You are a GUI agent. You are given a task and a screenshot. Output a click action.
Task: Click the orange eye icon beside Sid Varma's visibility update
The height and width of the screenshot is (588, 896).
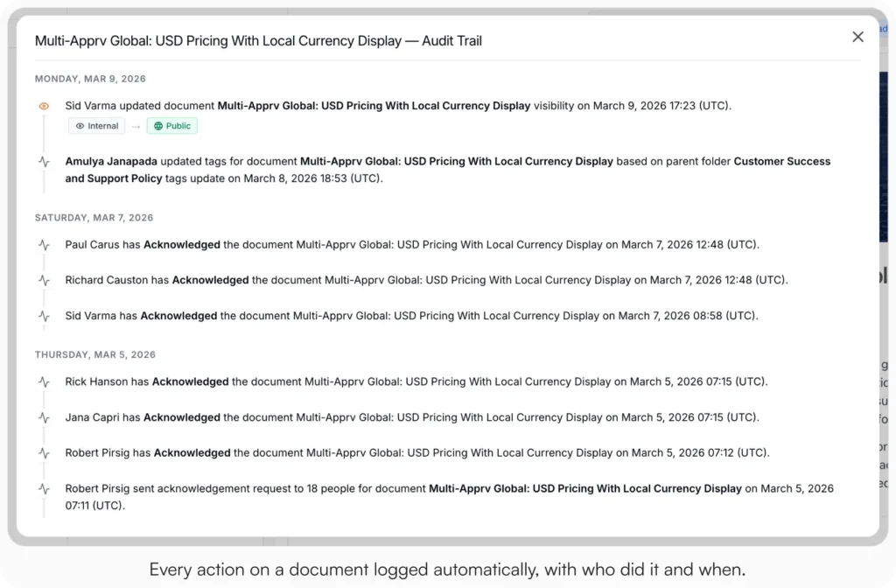[44, 106]
